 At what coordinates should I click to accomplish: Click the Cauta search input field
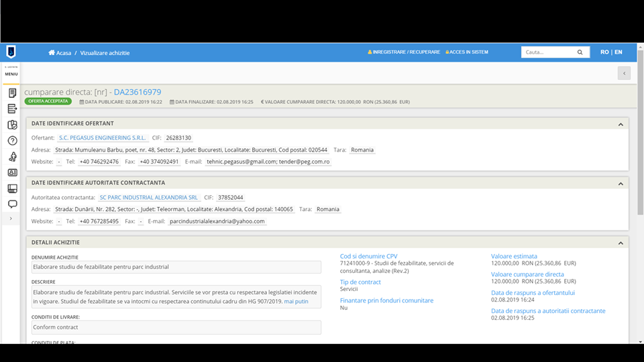[x=547, y=52]
